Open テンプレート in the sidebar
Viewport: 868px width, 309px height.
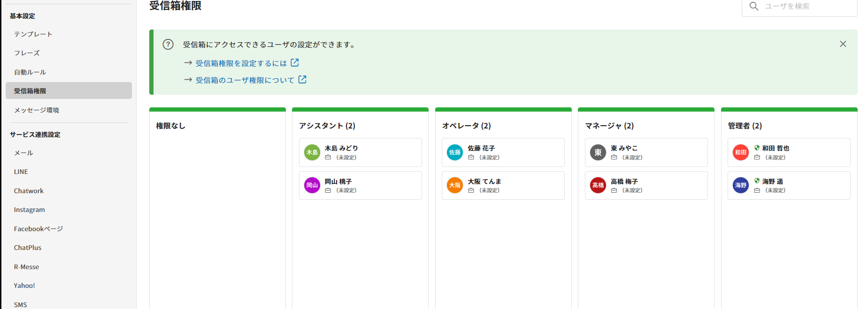tap(33, 34)
